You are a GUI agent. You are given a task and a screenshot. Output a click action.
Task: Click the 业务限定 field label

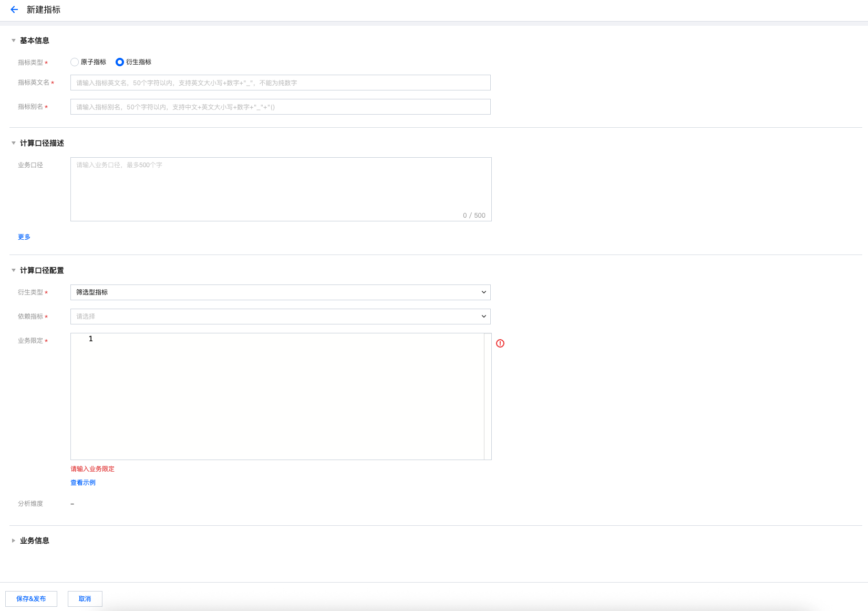[30, 341]
